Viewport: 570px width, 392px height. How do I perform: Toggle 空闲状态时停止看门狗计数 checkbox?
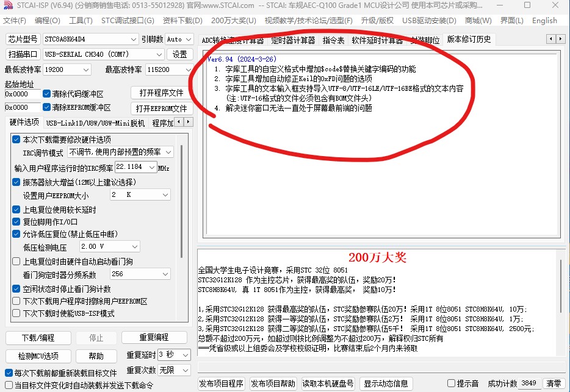(16, 289)
